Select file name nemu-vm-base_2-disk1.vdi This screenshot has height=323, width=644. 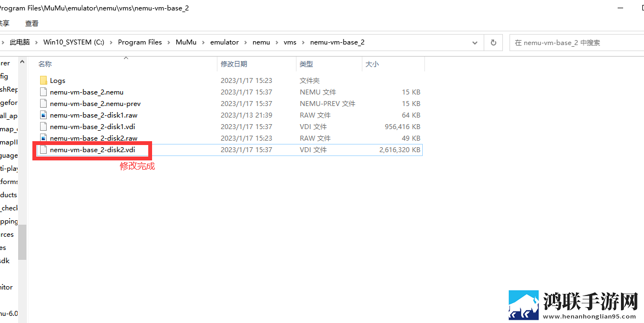tap(93, 126)
